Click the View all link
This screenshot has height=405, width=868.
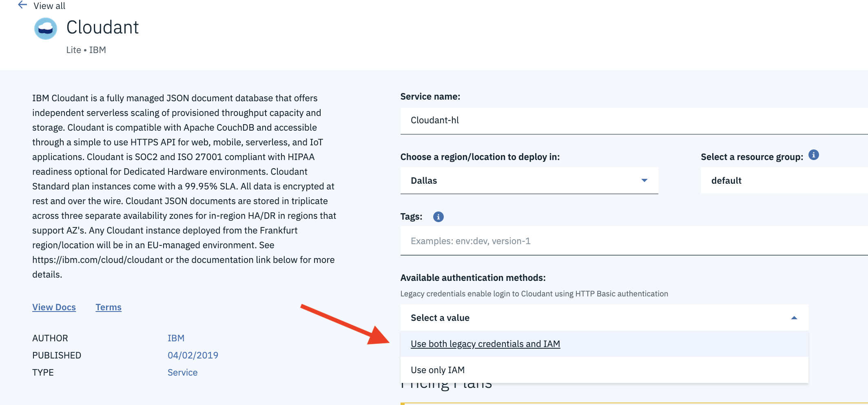tap(49, 6)
